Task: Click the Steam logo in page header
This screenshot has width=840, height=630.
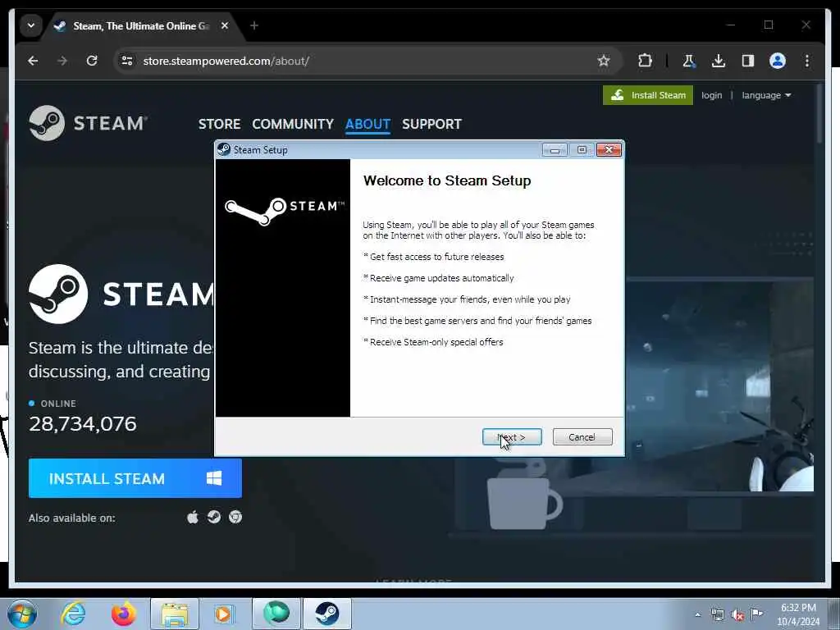Action: click(88, 123)
